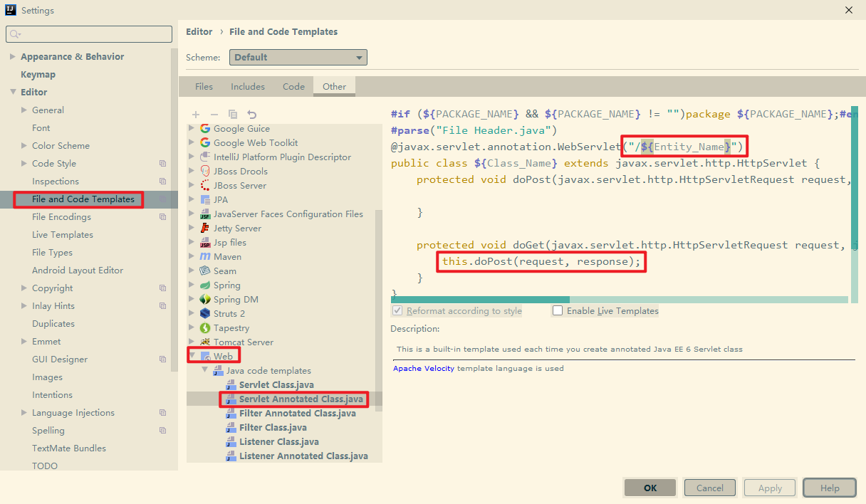The width and height of the screenshot is (866, 504).
Task: Switch to the Files tab
Action: coord(204,87)
